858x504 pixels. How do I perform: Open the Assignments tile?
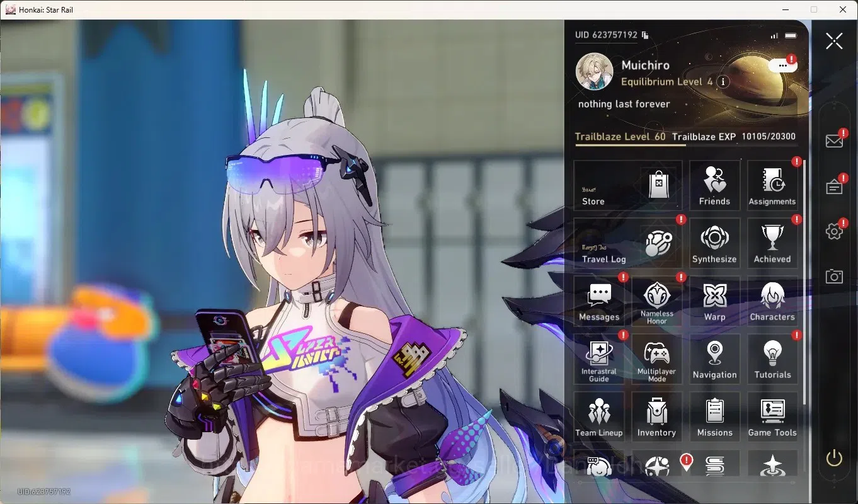point(772,185)
